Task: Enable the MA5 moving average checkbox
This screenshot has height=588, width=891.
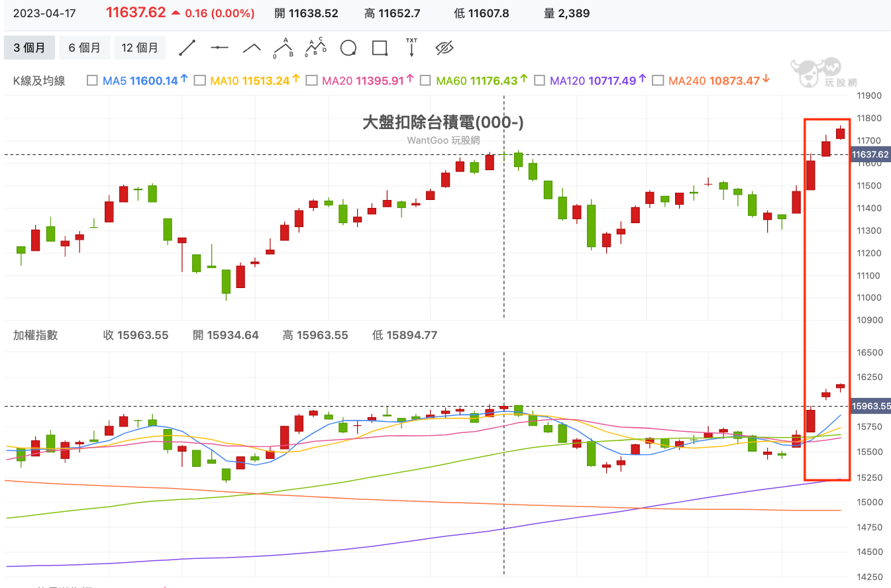Action: [x=92, y=81]
